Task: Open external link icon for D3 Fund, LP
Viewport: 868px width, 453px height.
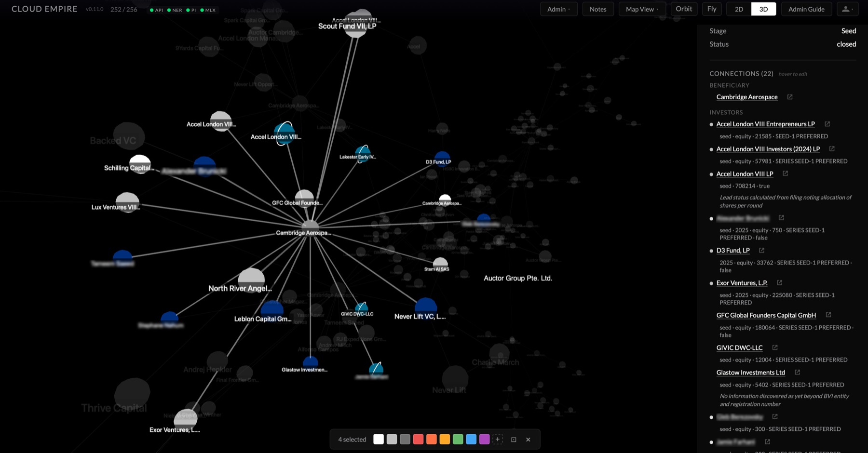Action: click(x=761, y=250)
